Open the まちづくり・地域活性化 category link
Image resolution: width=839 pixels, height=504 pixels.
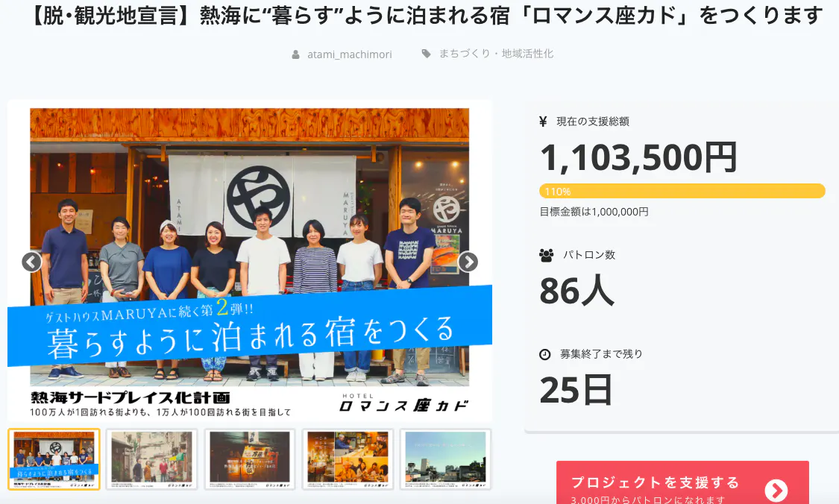tap(496, 54)
